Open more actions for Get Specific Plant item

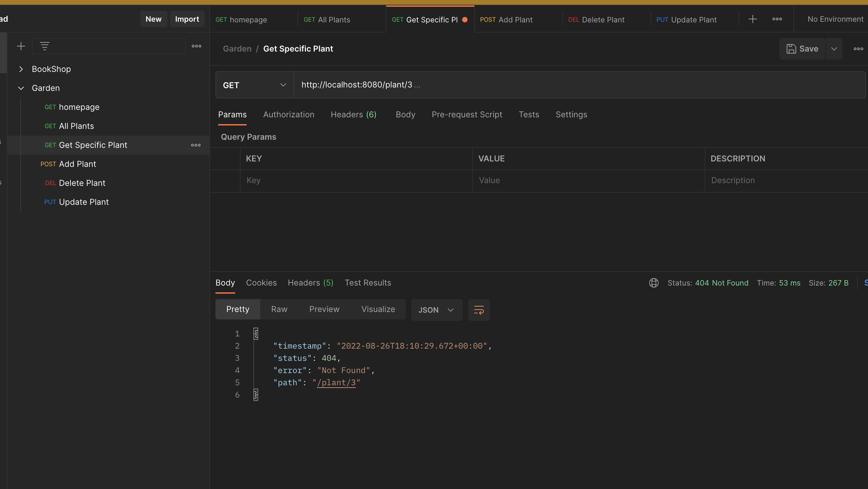pos(195,145)
